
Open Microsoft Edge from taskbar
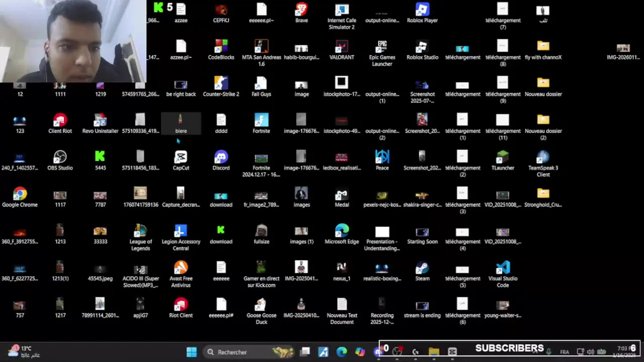click(342, 352)
